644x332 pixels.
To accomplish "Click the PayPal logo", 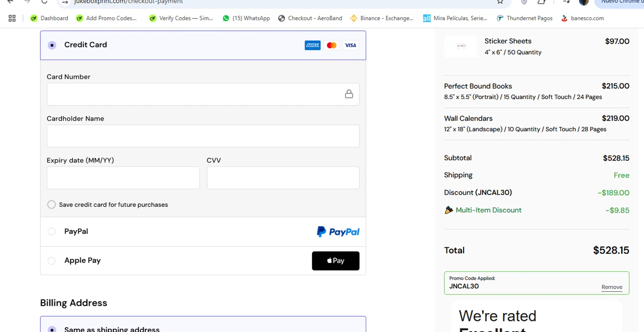I will click(x=338, y=232).
